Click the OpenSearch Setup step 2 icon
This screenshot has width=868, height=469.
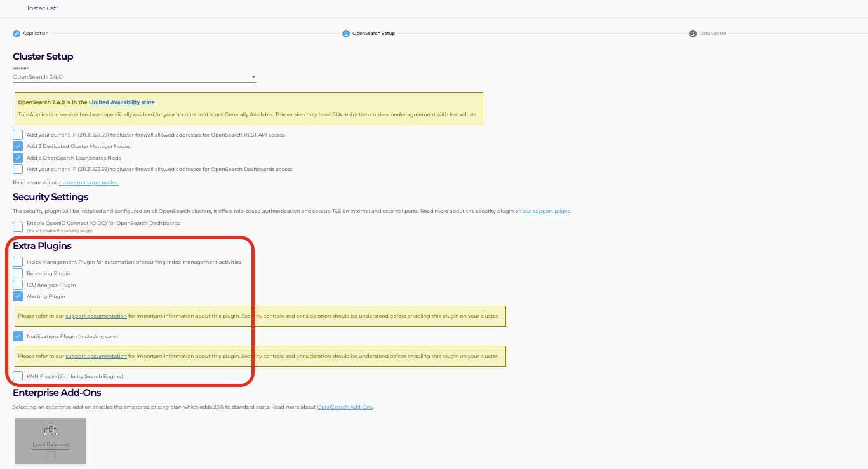point(346,34)
